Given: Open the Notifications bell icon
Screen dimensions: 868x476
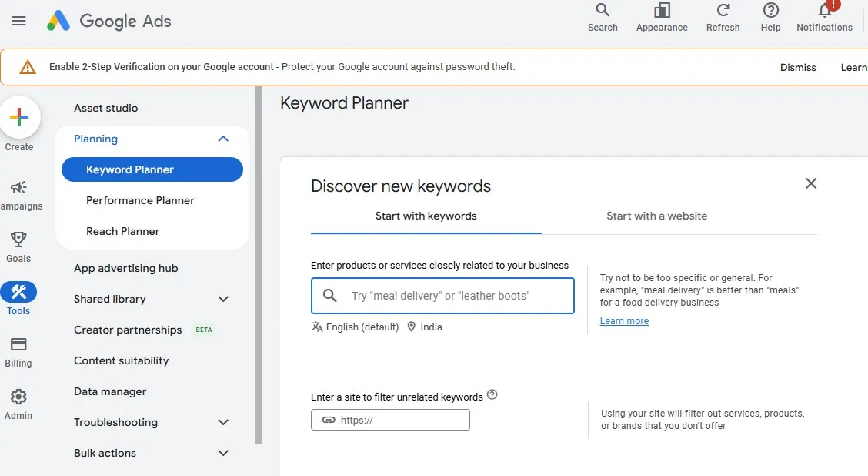Looking at the screenshot, I should click(825, 11).
